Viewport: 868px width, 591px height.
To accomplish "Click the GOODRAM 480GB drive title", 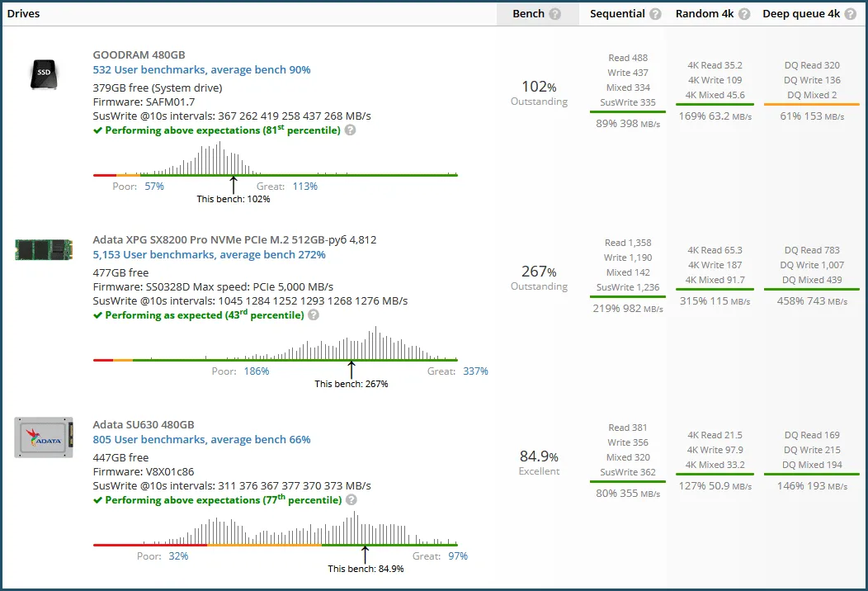I will coord(139,54).
